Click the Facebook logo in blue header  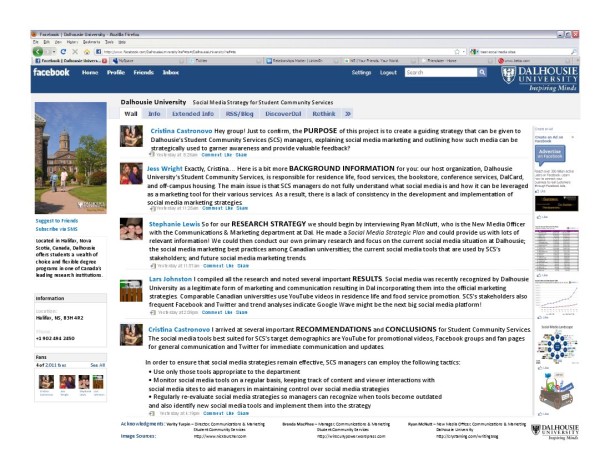pos(51,72)
